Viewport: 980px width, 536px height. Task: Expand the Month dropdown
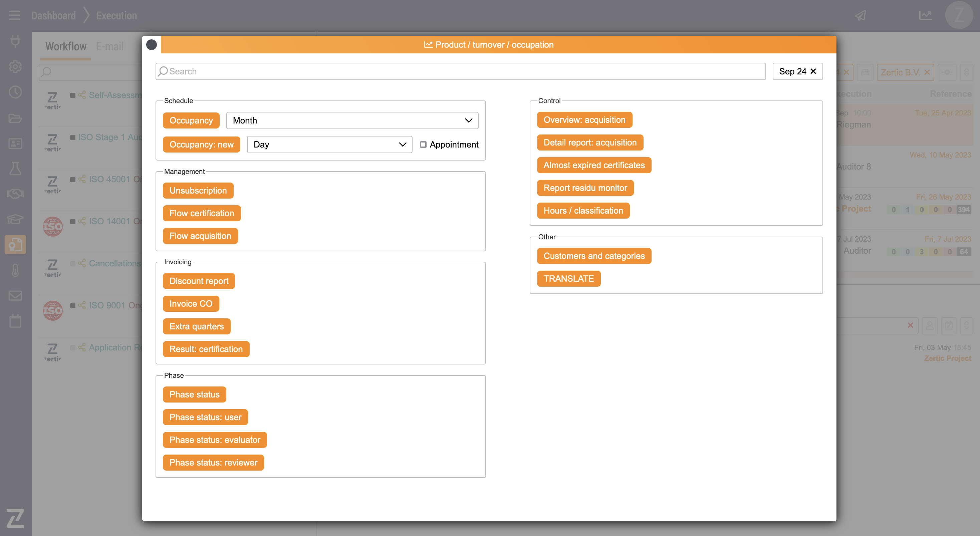click(352, 120)
